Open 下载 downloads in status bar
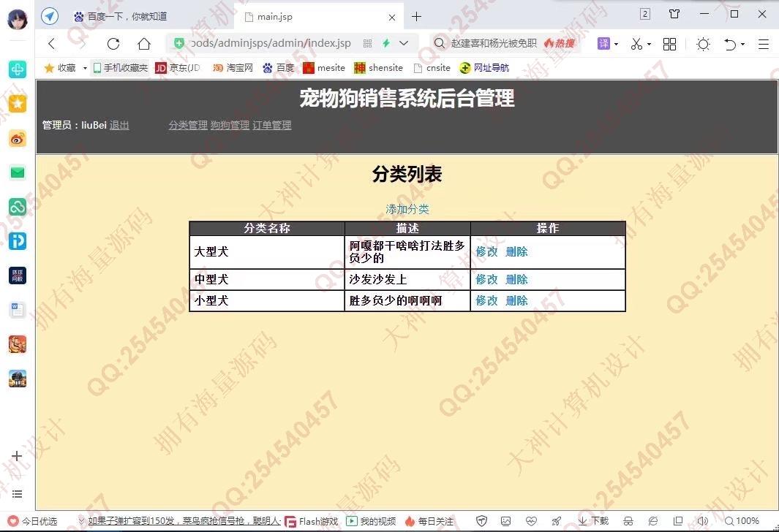Viewport: 779px width, 532px height. coord(593,520)
